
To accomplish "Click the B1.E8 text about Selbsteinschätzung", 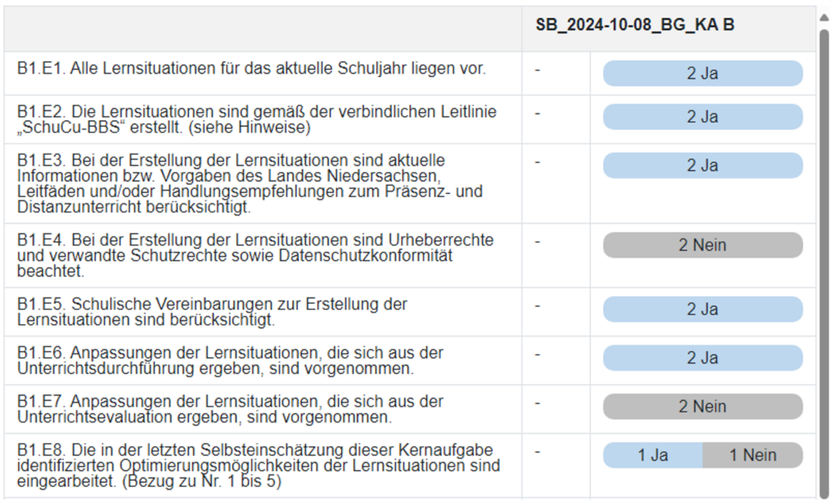I will 258,466.
